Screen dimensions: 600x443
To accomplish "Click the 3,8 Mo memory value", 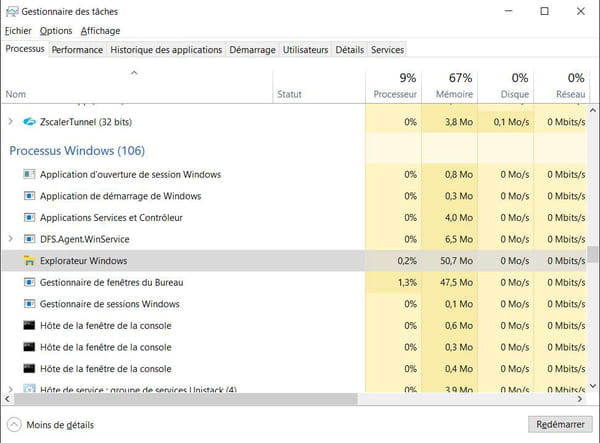I will click(x=459, y=122).
